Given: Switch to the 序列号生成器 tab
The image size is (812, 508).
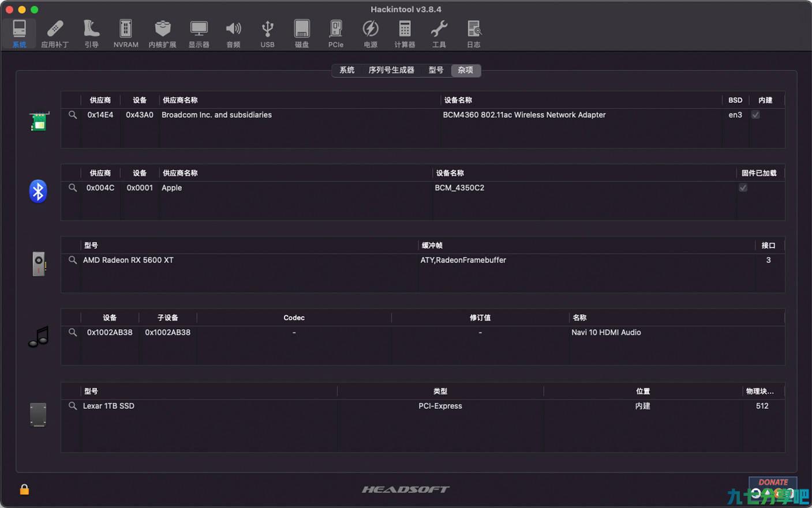Looking at the screenshot, I should tap(391, 70).
